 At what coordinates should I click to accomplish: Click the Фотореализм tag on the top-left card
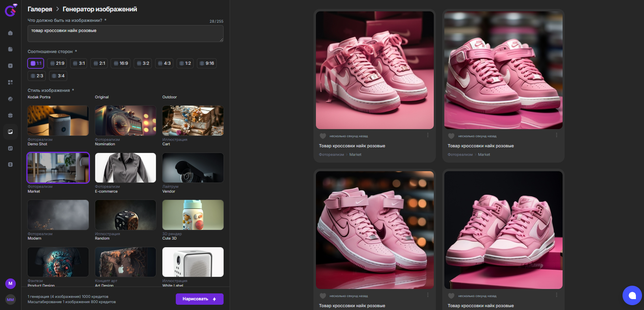(x=331, y=155)
